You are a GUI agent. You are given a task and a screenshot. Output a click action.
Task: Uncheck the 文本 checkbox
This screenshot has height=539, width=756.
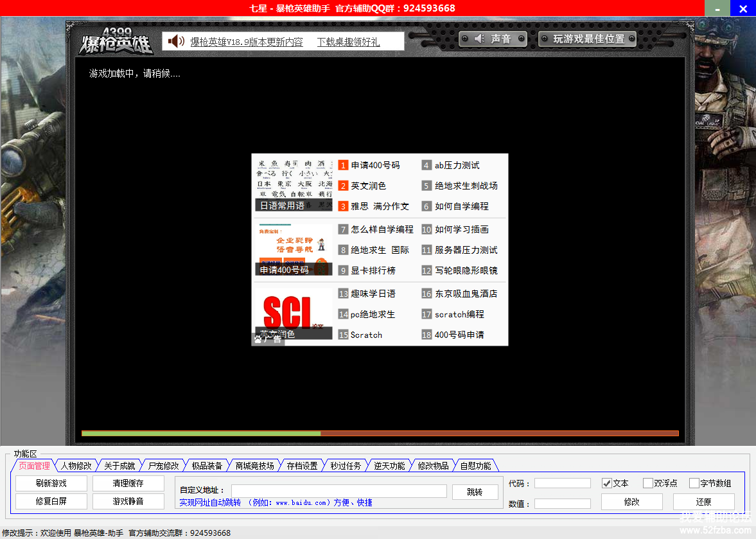tap(607, 483)
